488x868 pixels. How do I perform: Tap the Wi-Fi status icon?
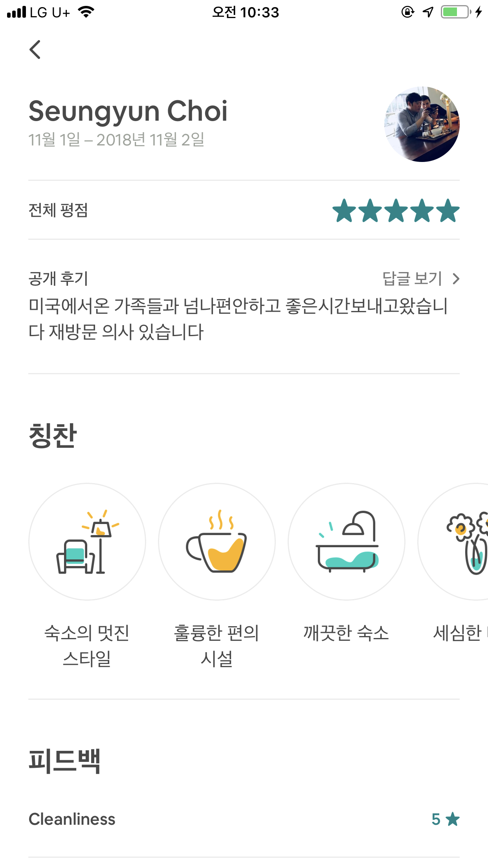[86, 12]
